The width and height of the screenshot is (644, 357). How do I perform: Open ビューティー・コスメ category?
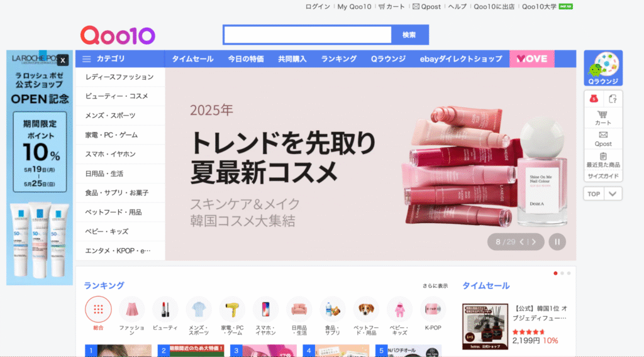click(116, 96)
